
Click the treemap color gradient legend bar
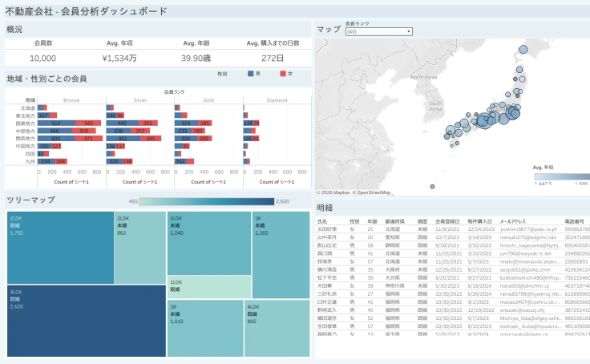206,201
